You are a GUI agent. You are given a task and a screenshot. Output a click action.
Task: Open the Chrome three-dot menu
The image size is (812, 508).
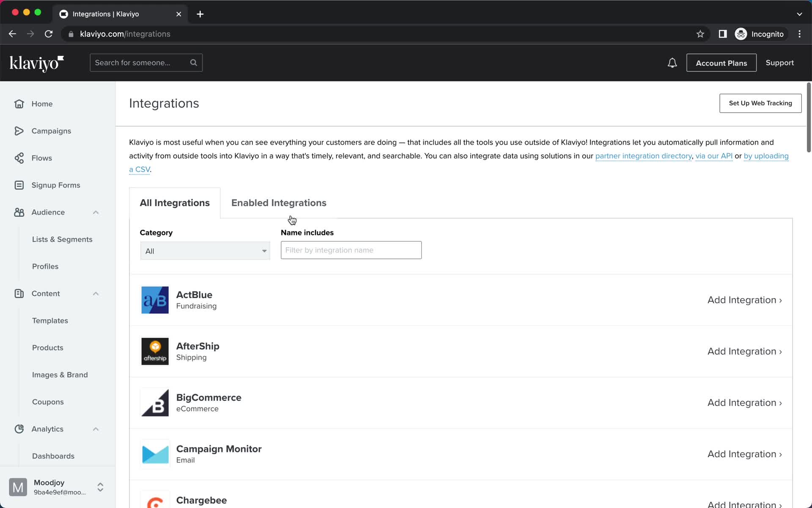799,34
